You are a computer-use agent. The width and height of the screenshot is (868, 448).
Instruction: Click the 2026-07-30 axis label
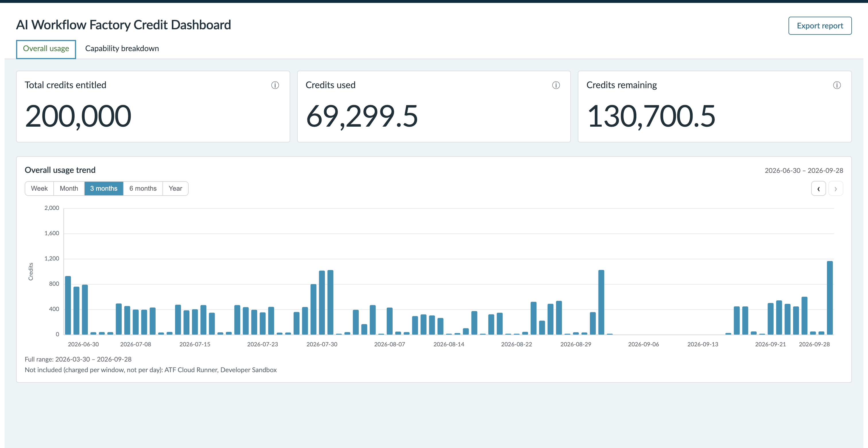pyautogui.click(x=321, y=344)
